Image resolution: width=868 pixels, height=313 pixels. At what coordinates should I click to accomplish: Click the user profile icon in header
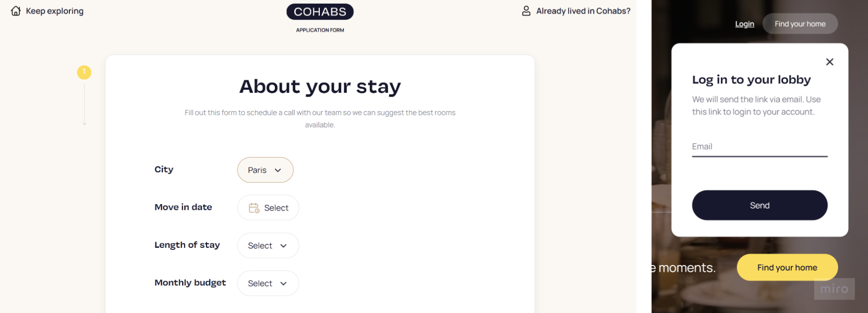click(x=526, y=11)
